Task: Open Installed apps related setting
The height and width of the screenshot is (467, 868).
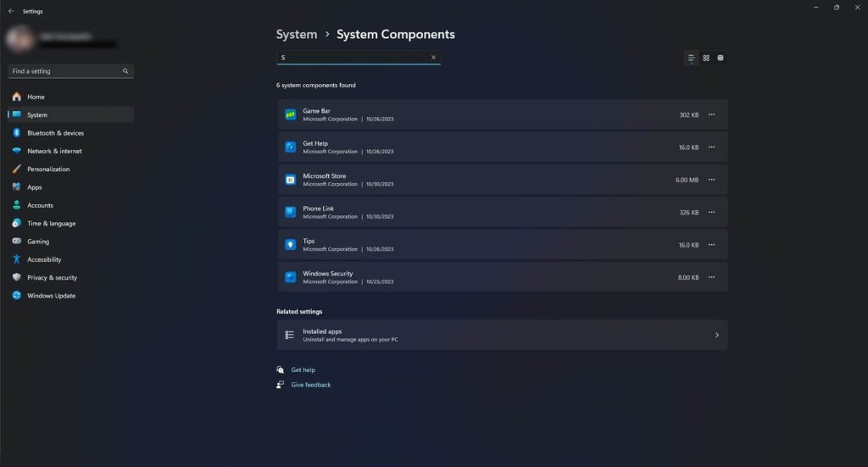Action: pos(502,335)
